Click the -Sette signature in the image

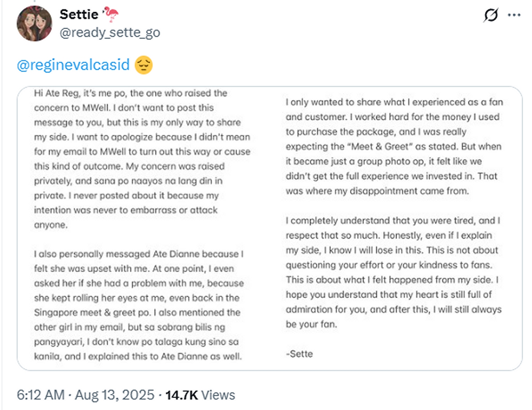(x=299, y=354)
